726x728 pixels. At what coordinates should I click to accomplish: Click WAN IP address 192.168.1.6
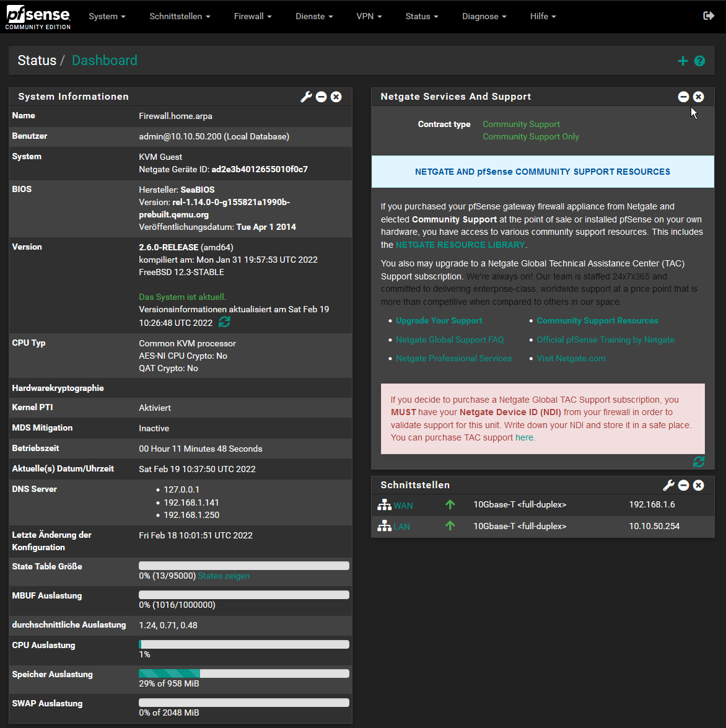pyautogui.click(x=652, y=505)
